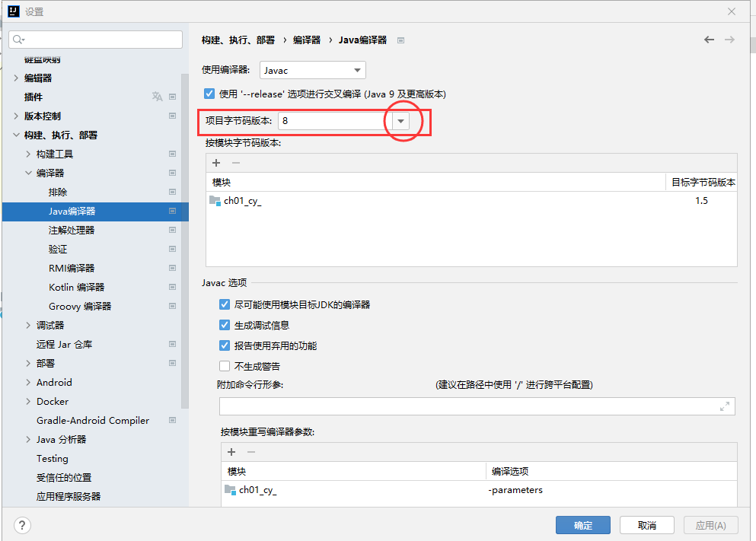This screenshot has width=756, height=541.
Task: Enable the 不生成警告 checkbox
Action: click(x=225, y=366)
